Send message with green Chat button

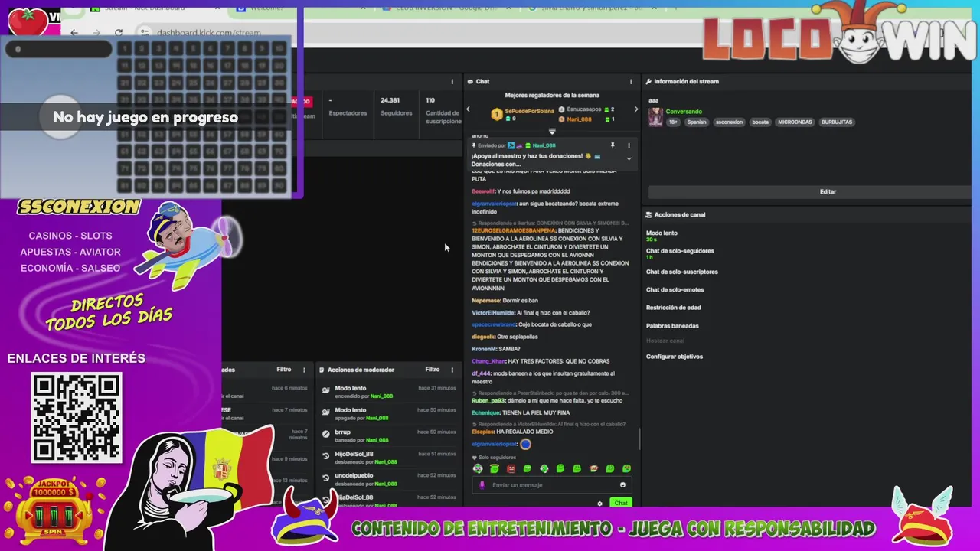[621, 503]
